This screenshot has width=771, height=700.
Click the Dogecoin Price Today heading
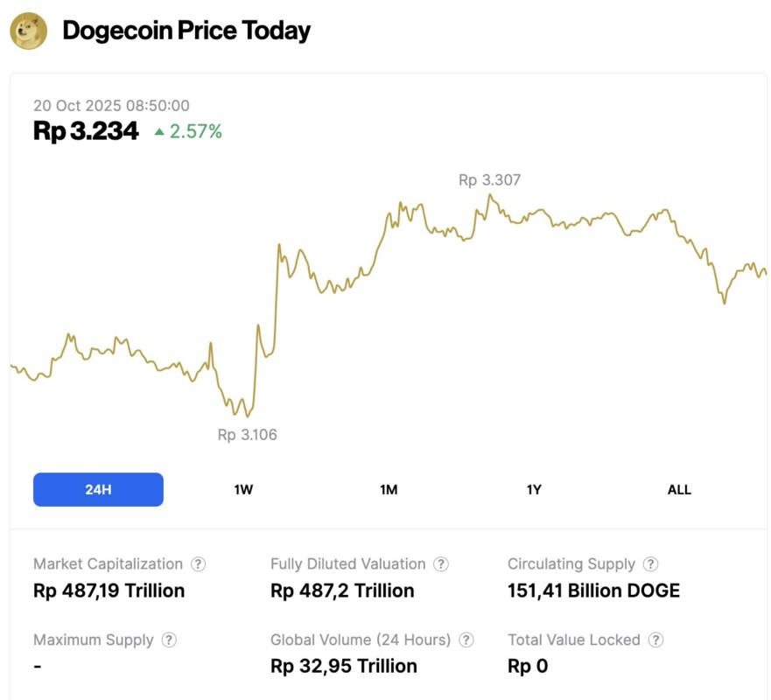pyautogui.click(x=186, y=31)
